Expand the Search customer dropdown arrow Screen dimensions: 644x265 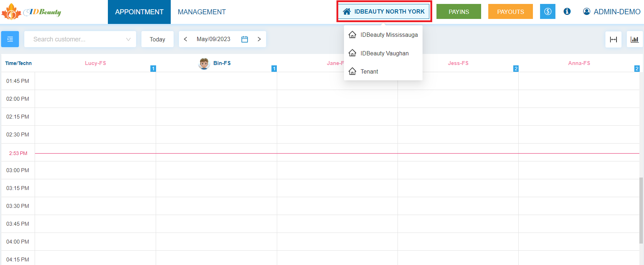(128, 39)
